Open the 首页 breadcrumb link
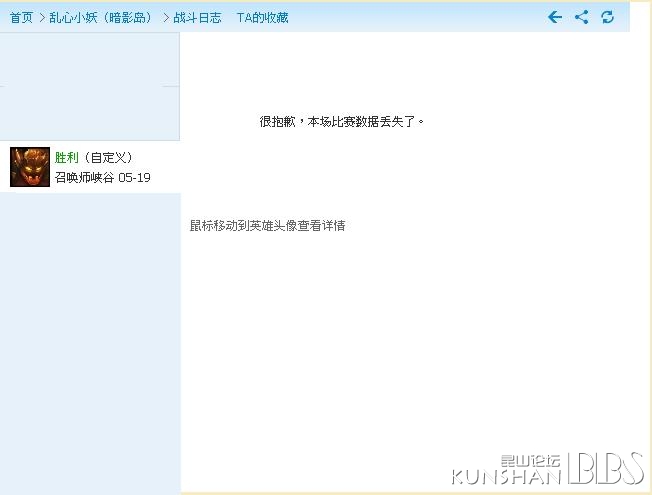The width and height of the screenshot is (652, 495). (x=21, y=17)
